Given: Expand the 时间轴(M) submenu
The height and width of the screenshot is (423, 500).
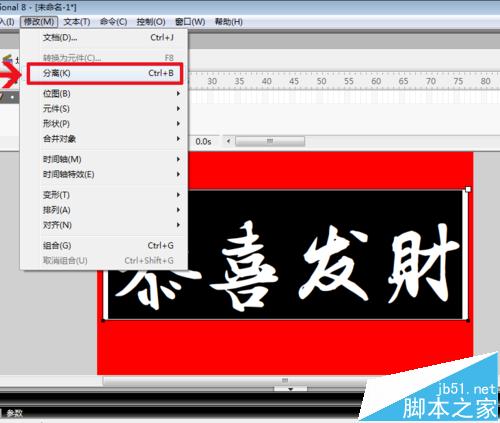Looking at the screenshot, I should pyautogui.click(x=104, y=159).
